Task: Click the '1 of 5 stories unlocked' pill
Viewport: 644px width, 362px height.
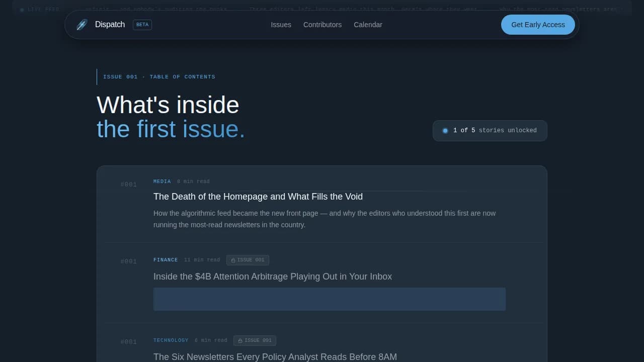Action: click(x=490, y=131)
